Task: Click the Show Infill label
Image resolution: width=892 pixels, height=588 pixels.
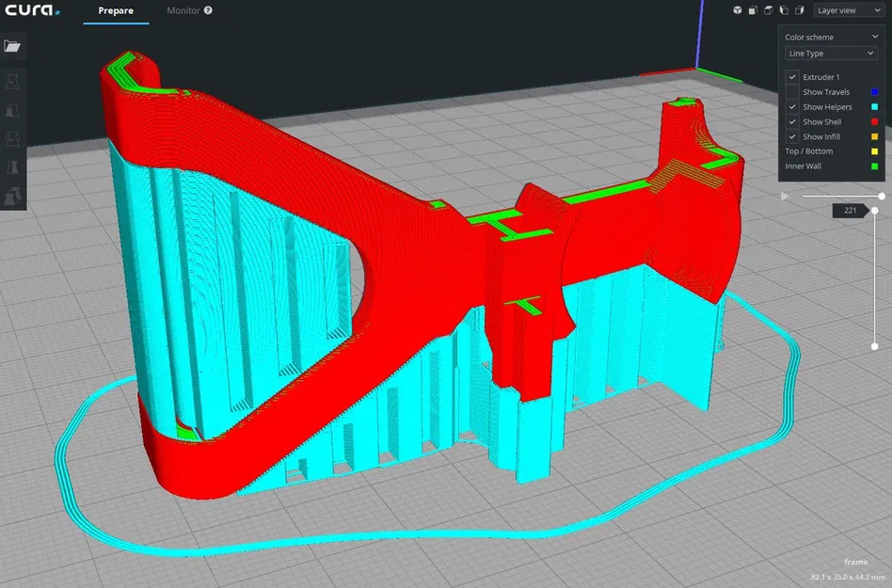Action: (821, 136)
